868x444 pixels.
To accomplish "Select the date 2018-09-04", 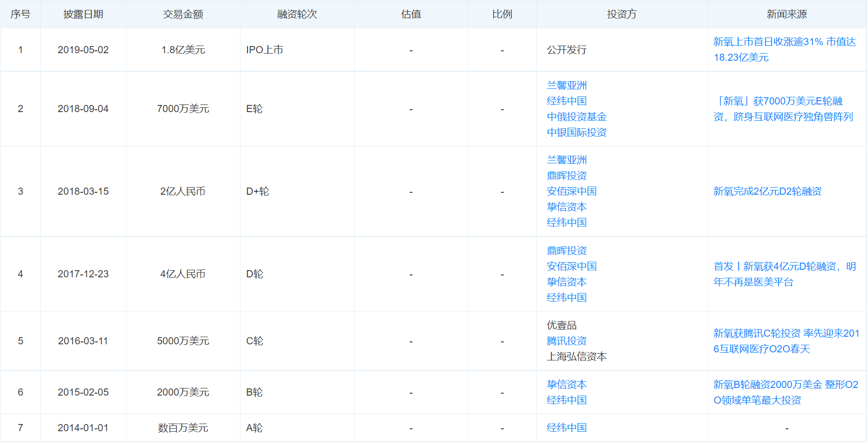I will pyautogui.click(x=83, y=109).
